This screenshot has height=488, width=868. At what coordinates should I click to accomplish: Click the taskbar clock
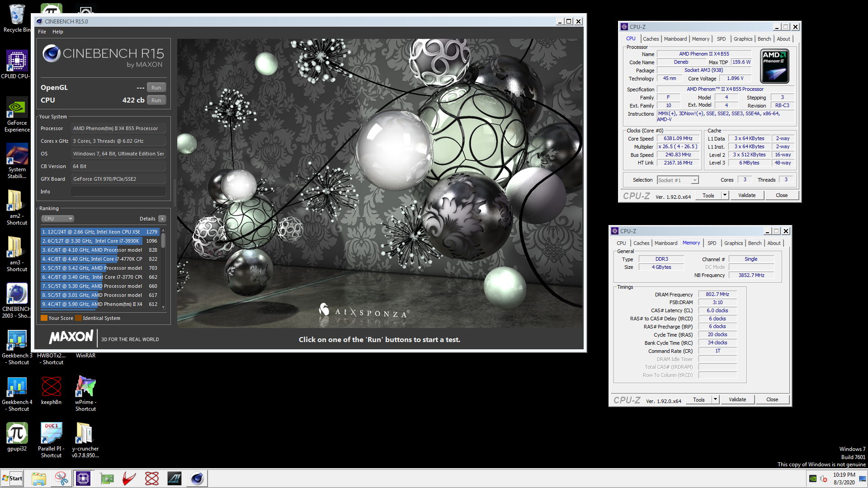(844, 479)
